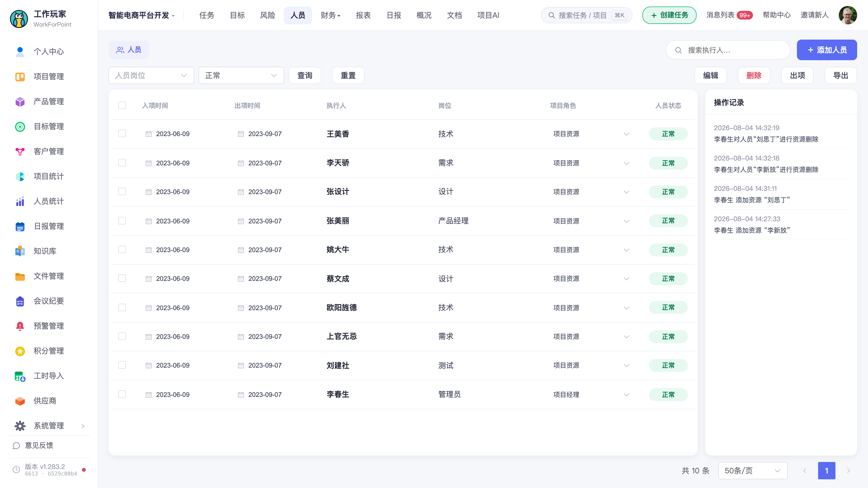Click the 搜索执行人 input field
Image resolution: width=868 pixels, height=488 pixels.
coord(728,50)
